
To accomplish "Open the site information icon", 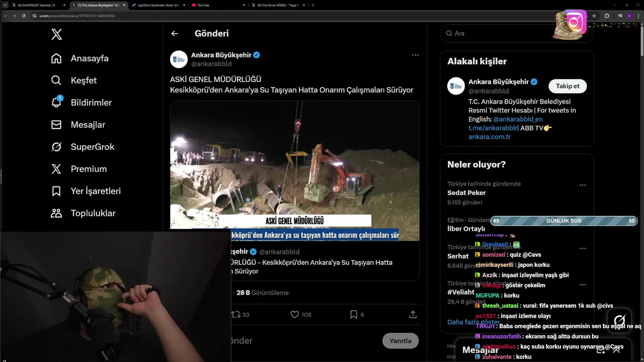I will (x=35, y=16).
